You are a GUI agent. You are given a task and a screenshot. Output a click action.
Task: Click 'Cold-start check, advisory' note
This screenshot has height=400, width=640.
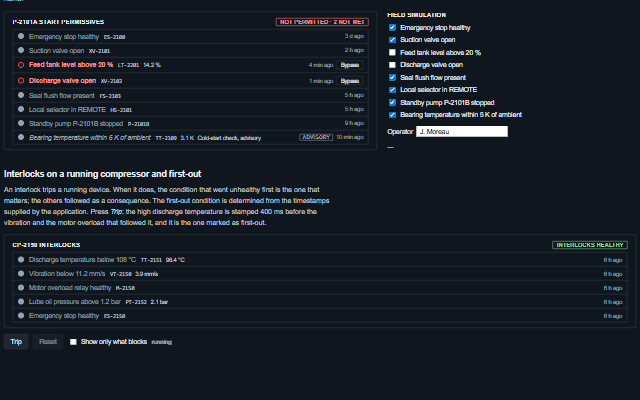(x=229, y=138)
